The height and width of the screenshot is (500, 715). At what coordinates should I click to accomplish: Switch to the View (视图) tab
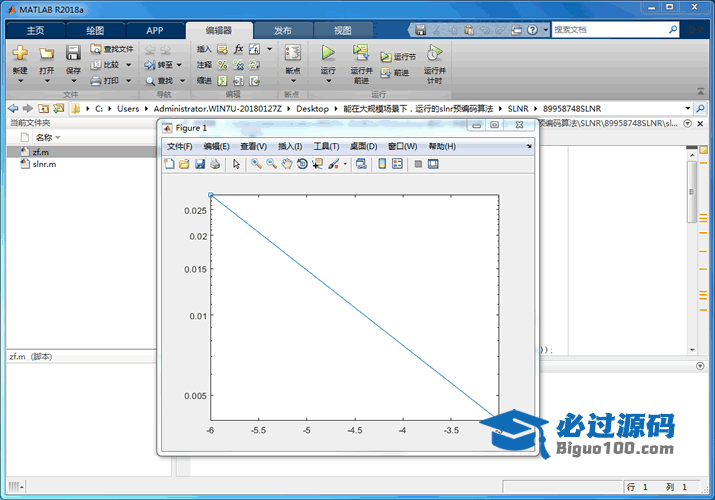(342, 31)
